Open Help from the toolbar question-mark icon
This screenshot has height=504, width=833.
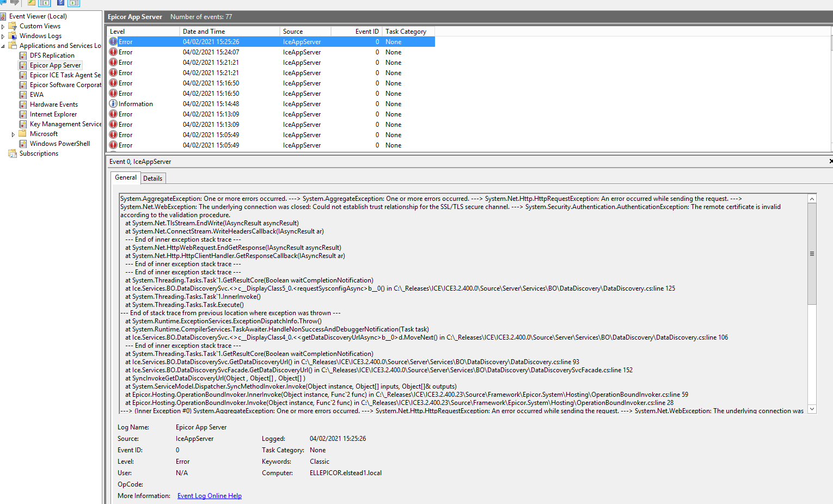click(x=60, y=3)
